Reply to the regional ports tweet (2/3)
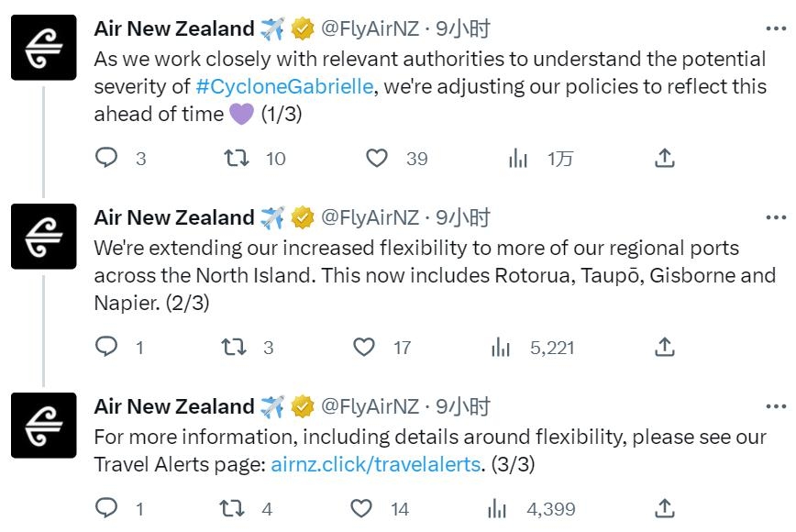796x532 pixels. (107, 347)
